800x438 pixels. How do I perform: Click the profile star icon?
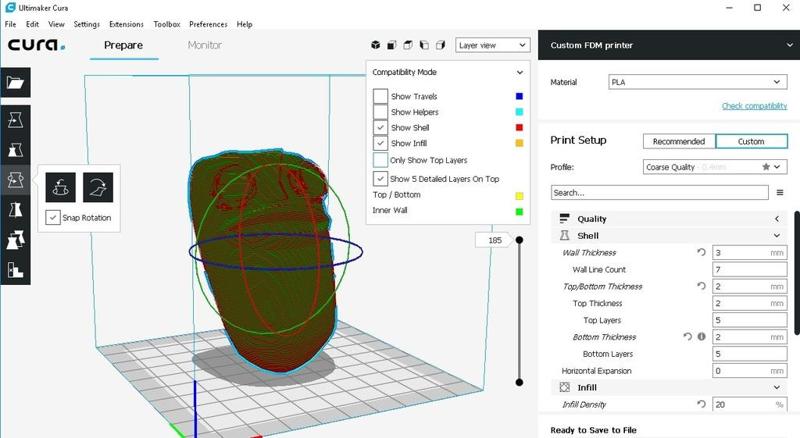[x=766, y=167]
